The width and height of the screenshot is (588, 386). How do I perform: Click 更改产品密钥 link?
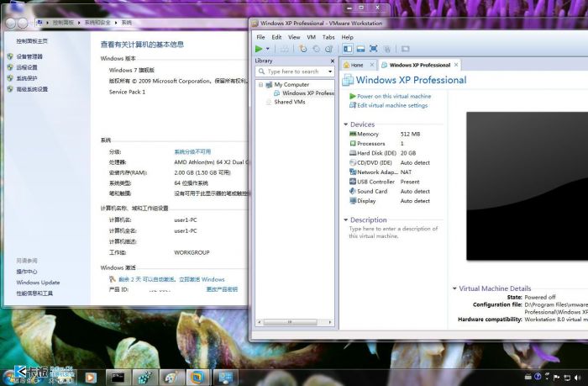click(222, 289)
